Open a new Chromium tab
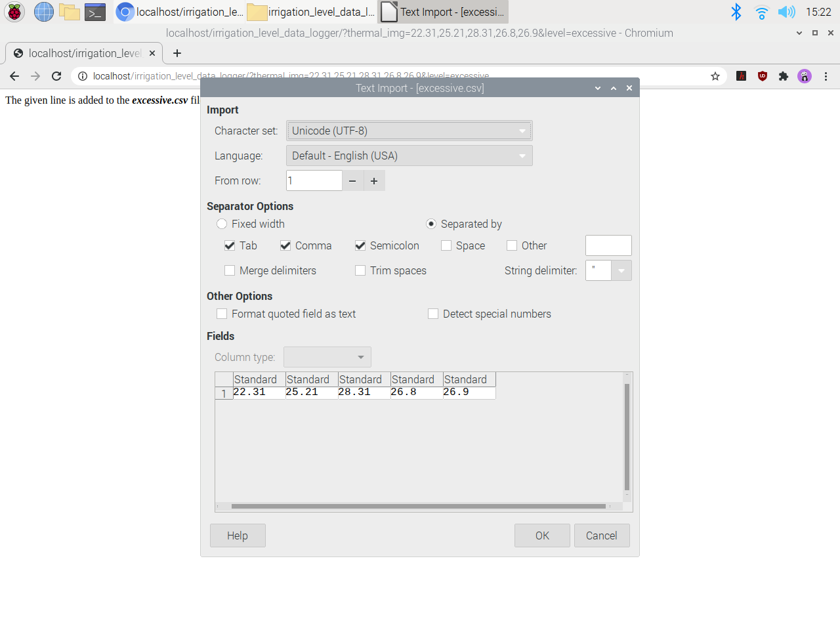The width and height of the screenshot is (840, 630). 177,53
